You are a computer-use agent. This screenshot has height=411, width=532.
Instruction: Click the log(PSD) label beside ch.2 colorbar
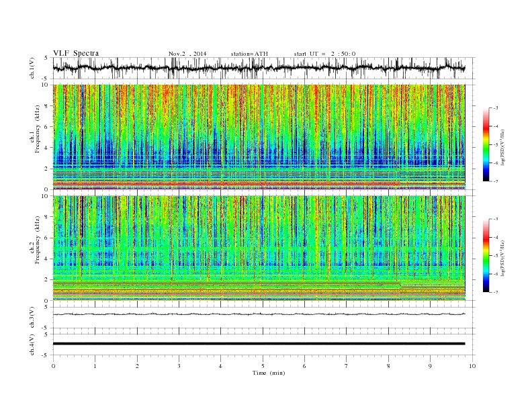point(504,258)
